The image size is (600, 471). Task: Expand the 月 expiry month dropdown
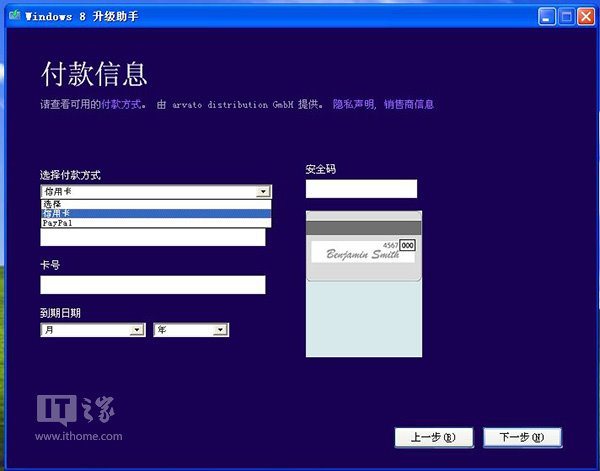pos(137,329)
